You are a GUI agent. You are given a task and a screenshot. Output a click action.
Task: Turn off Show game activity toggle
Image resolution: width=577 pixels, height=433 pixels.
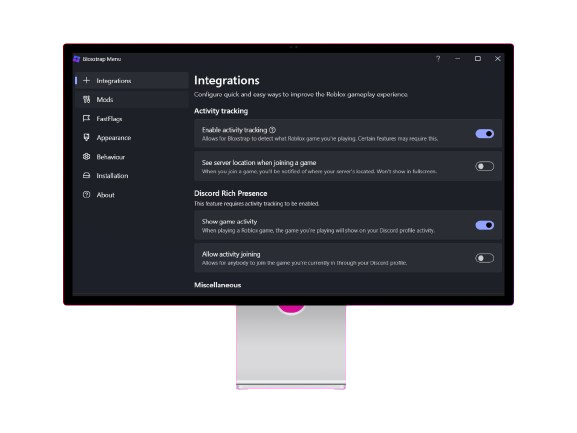coord(485,225)
